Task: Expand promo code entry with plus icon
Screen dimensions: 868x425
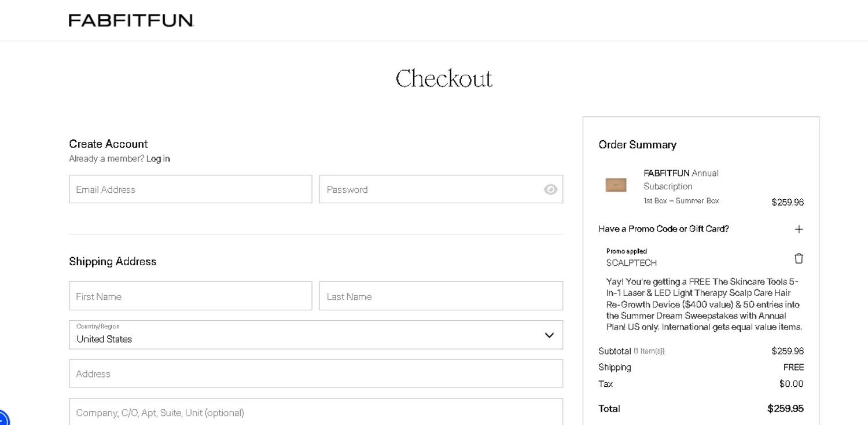Action: pyautogui.click(x=799, y=229)
